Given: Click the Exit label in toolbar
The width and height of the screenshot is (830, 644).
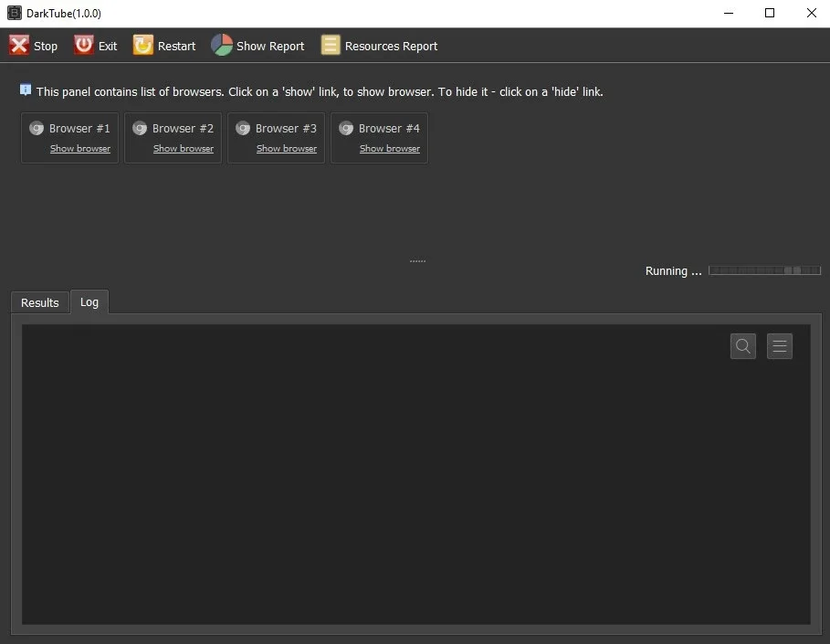Looking at the screenshot, I should pos(108,46).
